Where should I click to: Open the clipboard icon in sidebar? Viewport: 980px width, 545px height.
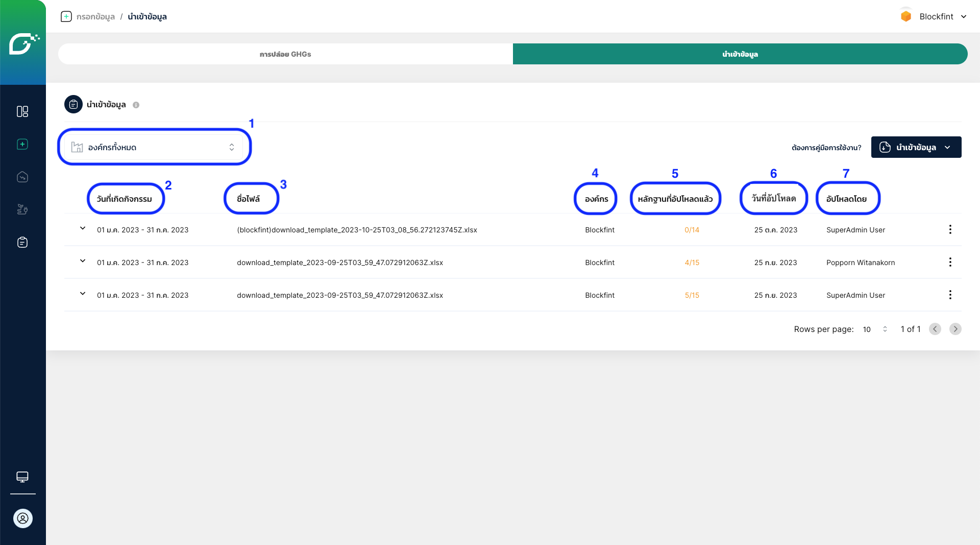tap(22, 242)
